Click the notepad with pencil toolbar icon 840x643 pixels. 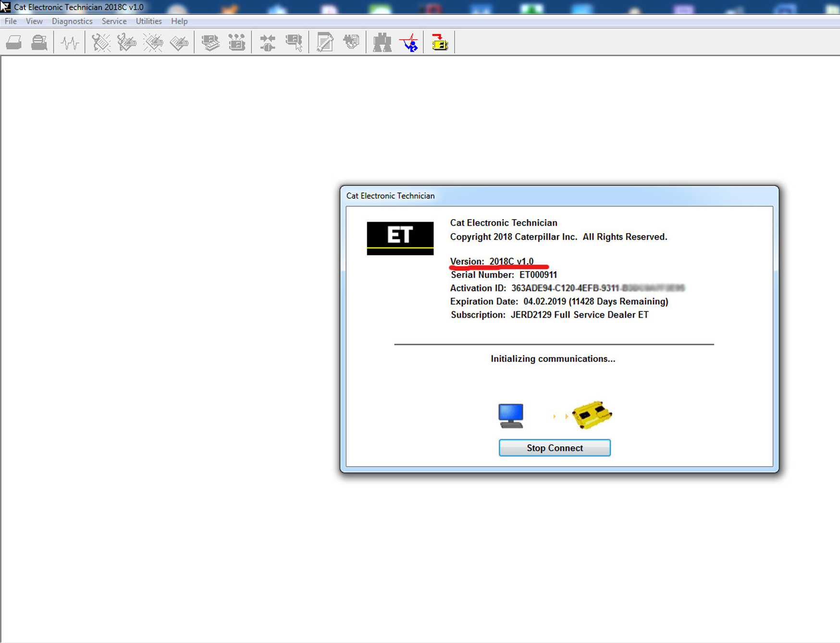pyautogui.click(x=325, y=43)
